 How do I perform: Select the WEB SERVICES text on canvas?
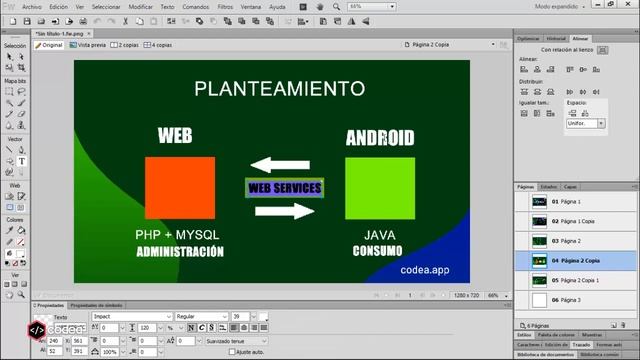pyautogui.click(x=284, y=188)
